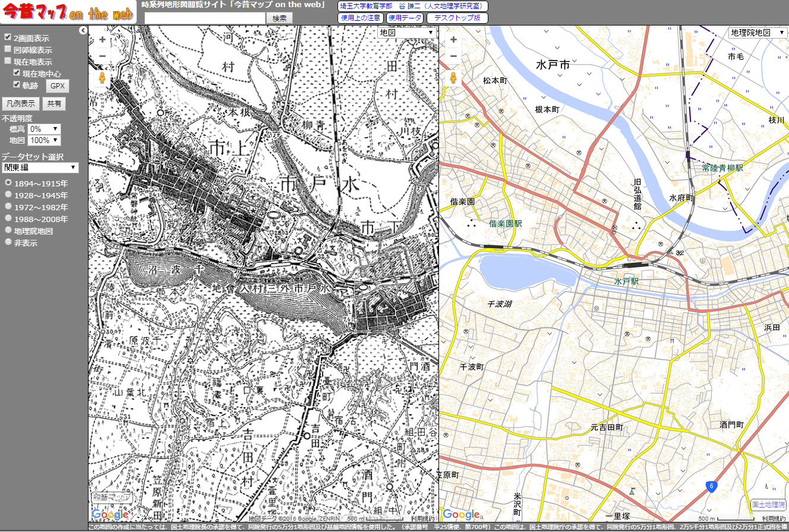Click the 検索 search button
Viewport: 789px width, 532px height.
[279, 18]
